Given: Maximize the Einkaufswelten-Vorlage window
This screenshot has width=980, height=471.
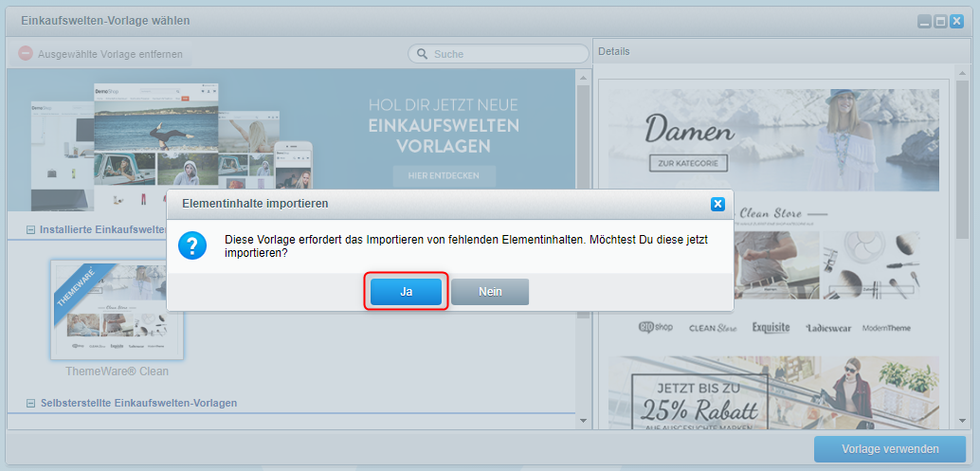Looking at the screenshot, I should tap(940, 22).
